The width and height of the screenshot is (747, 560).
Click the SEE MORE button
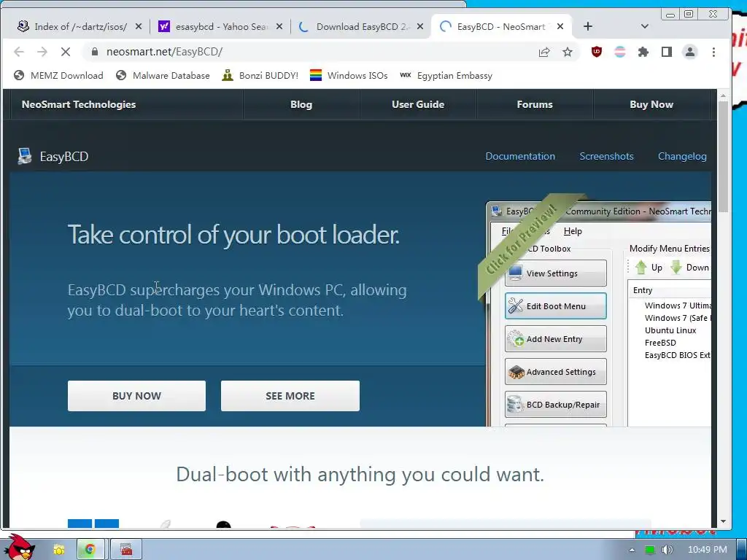coord(290,396)
